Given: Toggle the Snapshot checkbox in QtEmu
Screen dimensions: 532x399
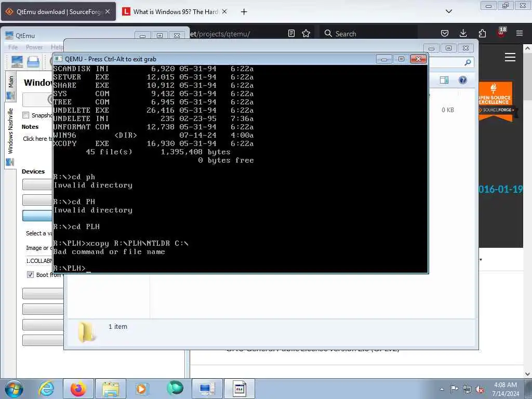Looking at the screenshot, I should pyautogui.click(x=26, y=115).
